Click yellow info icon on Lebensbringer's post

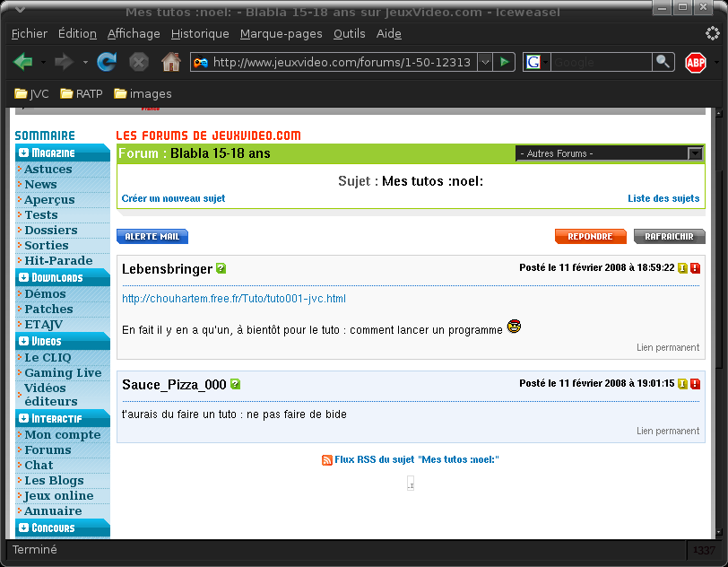[x=682, y=268]
